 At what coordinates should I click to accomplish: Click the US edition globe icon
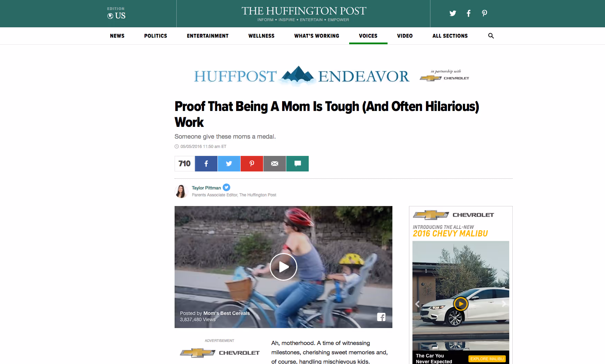click(x=110, y=16)
